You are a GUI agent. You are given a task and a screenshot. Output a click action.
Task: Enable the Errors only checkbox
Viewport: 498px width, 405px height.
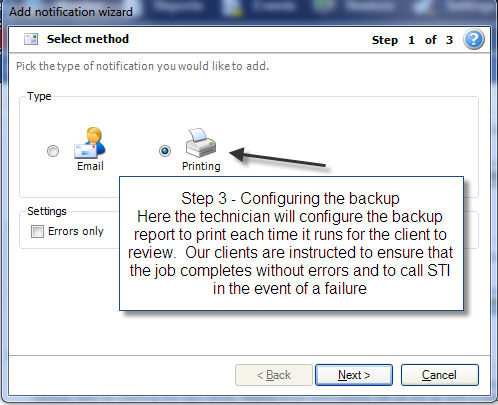(x=37, y=231)
